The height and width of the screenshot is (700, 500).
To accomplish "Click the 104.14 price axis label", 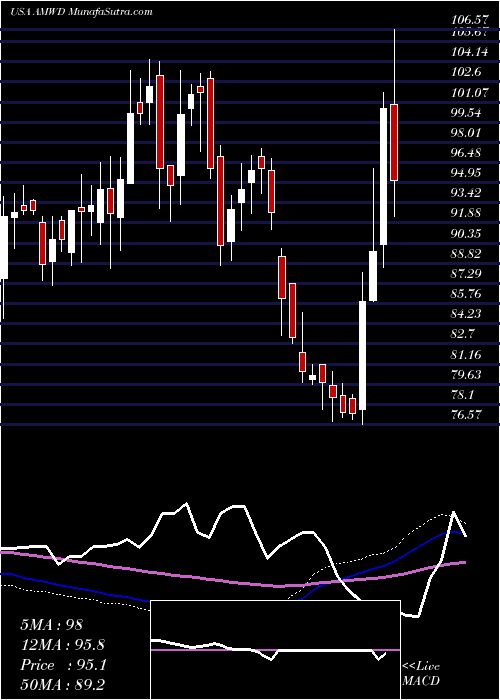I will [x=469, y=52].
